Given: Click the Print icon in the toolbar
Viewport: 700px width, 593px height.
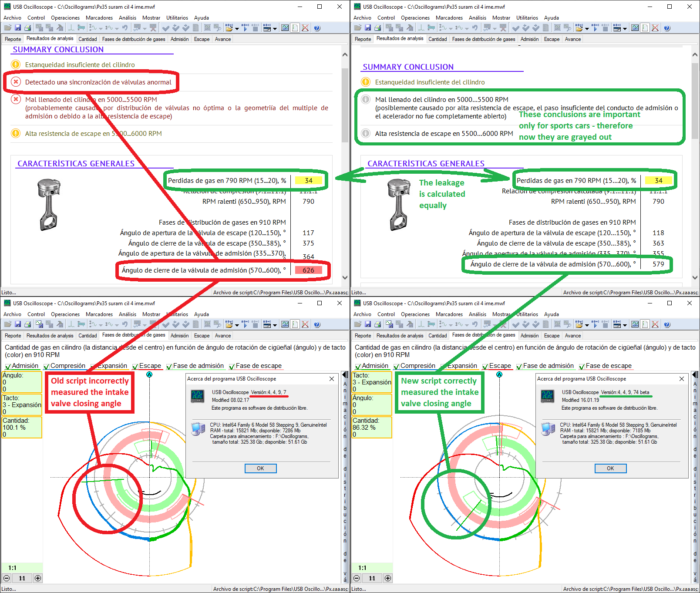Looking at the screenshot, I should click(x=28, y=28).
